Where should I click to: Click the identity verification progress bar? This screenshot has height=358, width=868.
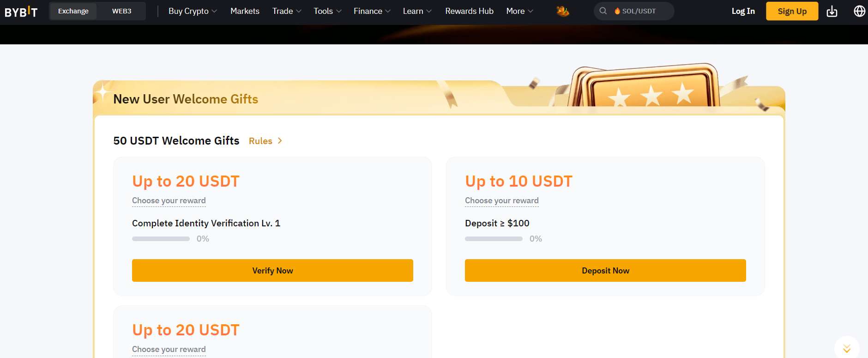161,239
